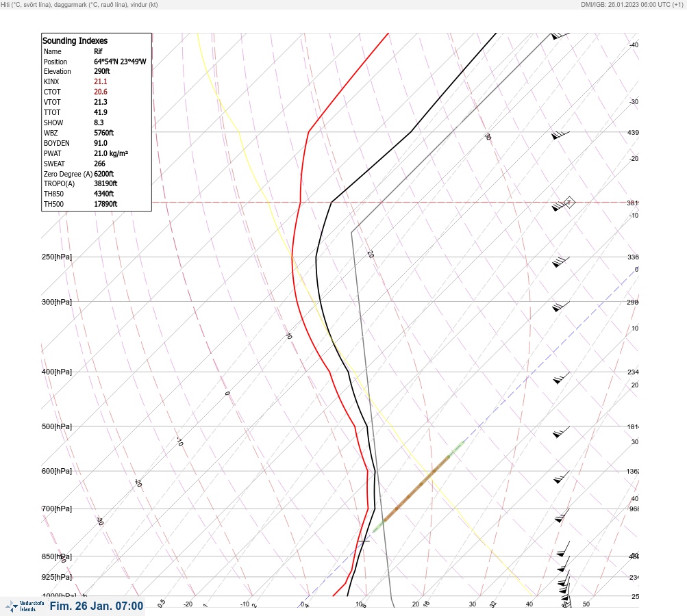Click the 300[hPa] pressure level label

pyautogui.click(x=57, y=302)
